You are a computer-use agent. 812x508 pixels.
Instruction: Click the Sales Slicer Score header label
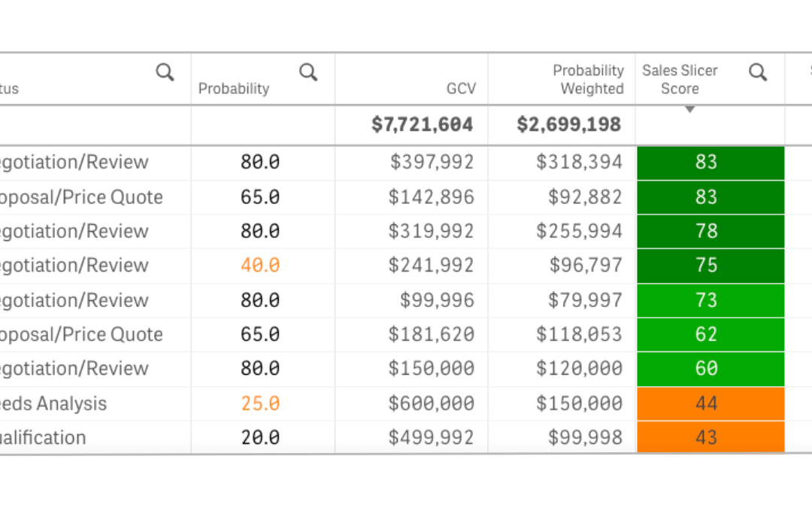pyautogui.click(x=680, y=79)
